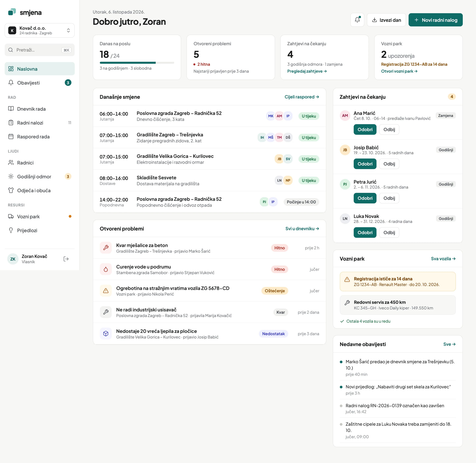The width and height of the screenshot is (476, 463).
Task: Open Godišnji odmor section
Action: point(40,177)
